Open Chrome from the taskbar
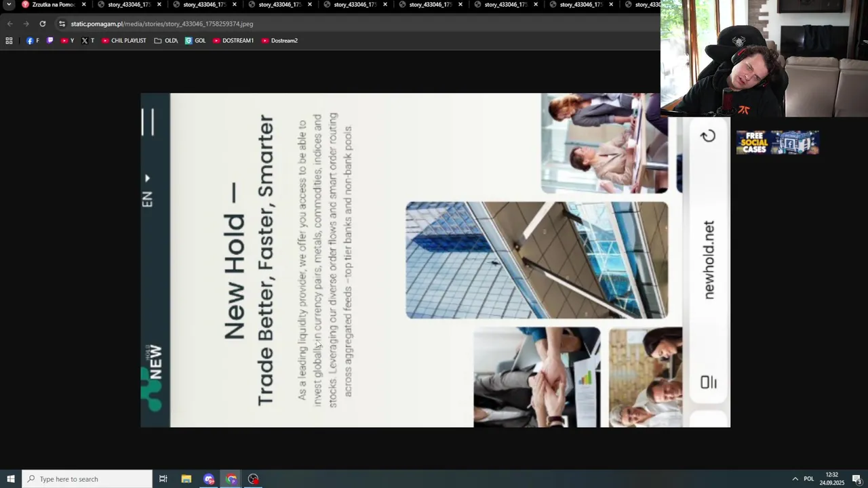This screenshot has width=868, height=488. click(x=231, y=479)
